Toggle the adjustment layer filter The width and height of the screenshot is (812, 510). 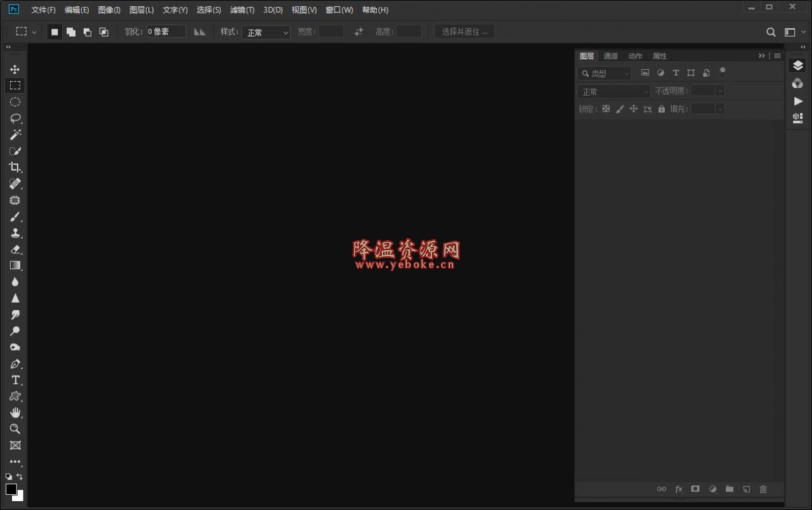tap(660, 73)
